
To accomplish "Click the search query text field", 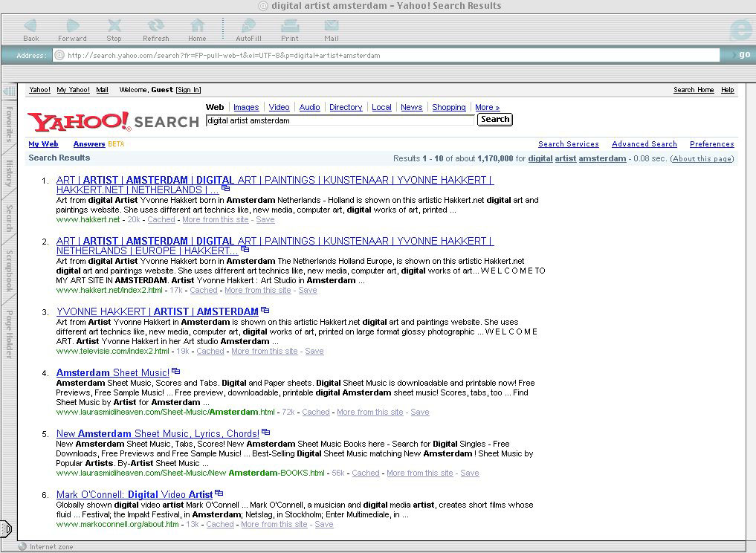I will 340,120.
